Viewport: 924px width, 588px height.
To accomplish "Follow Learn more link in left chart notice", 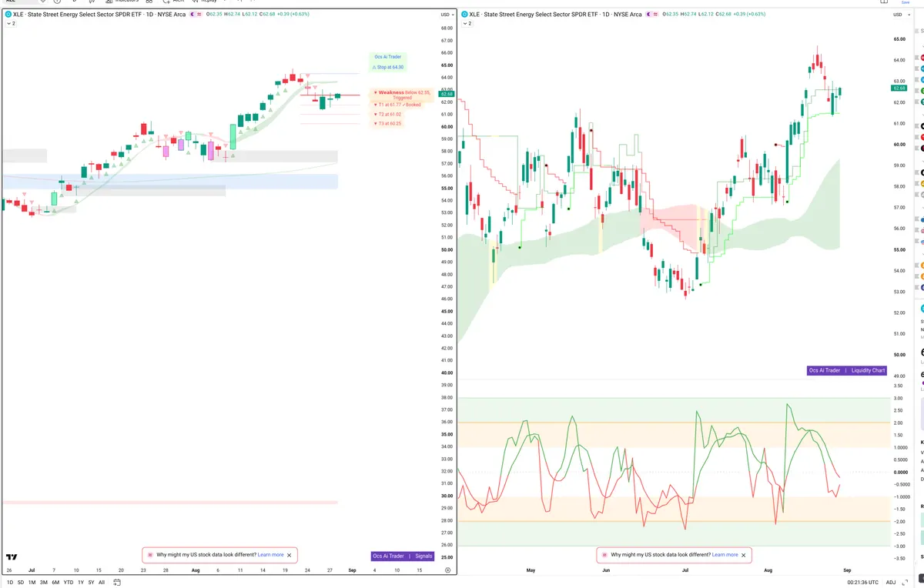I will (271, 555).
